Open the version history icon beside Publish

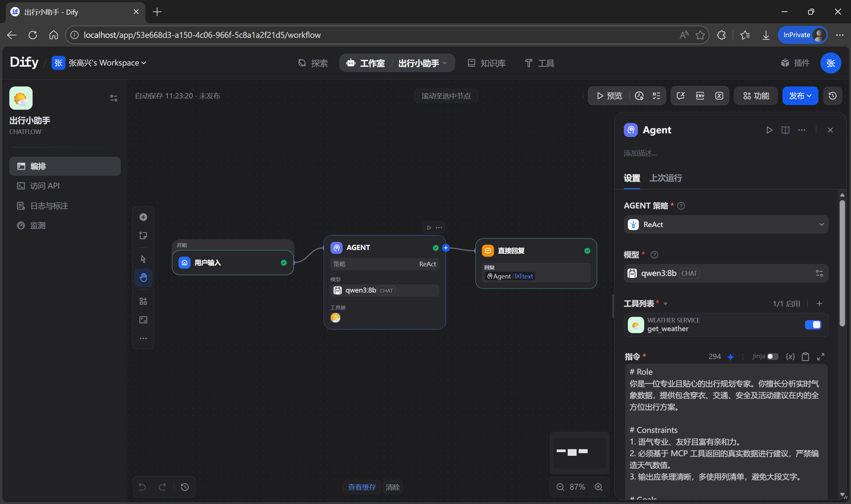(832, 96)
